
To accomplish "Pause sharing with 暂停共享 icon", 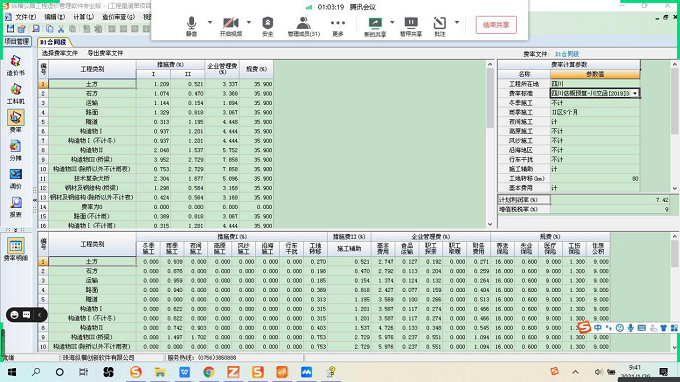I will [x=411, y=26].
